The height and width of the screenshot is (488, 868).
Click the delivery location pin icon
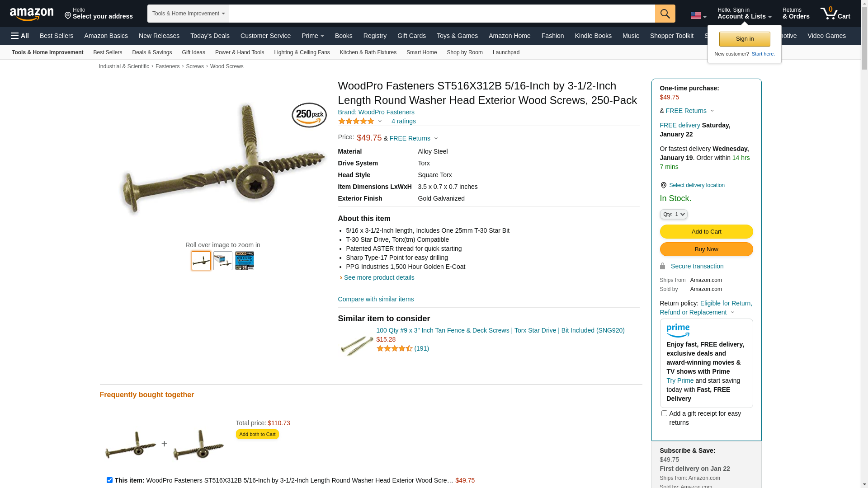[663, 185]
